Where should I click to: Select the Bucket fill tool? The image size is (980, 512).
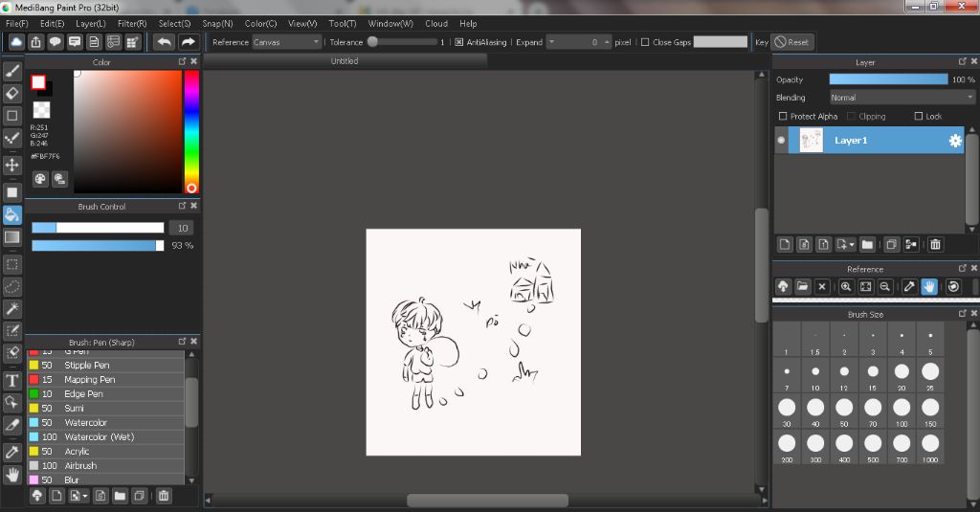(11, 214)
